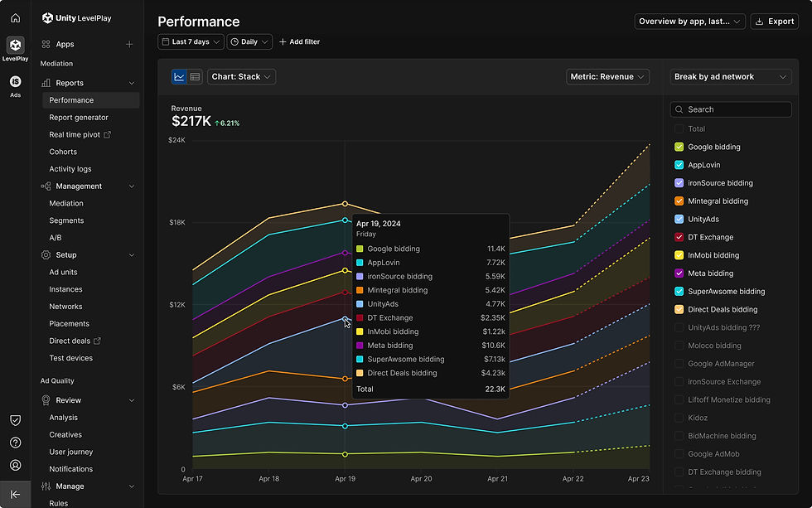812x508 pixels.
Task: Click the Review badge icon
Action: (x=46, y=400)
